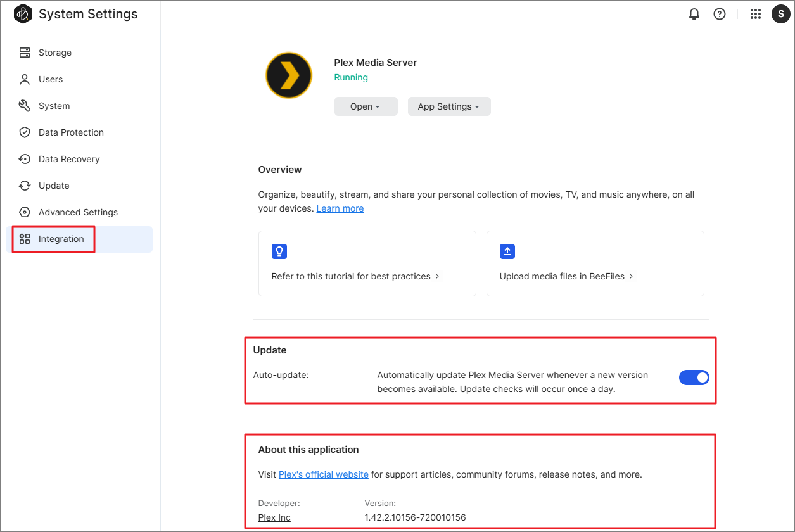Click the Plex Media Server title

[x=376, y=62]
